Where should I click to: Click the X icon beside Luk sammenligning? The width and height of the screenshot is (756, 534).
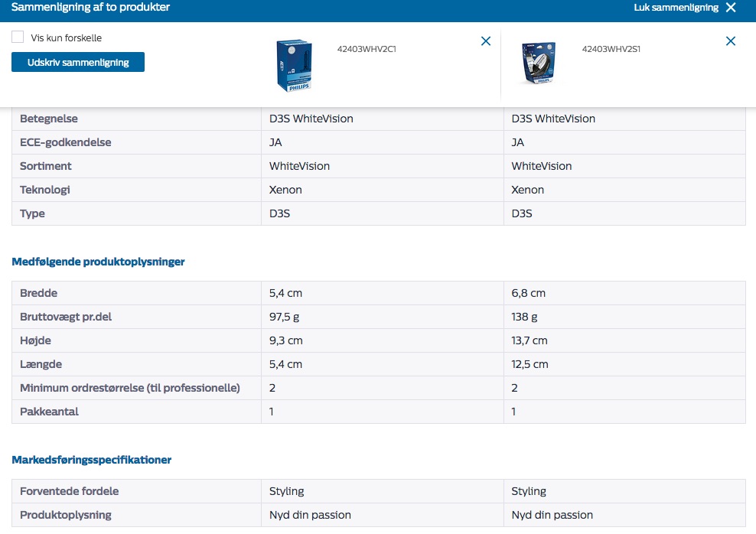731,8
